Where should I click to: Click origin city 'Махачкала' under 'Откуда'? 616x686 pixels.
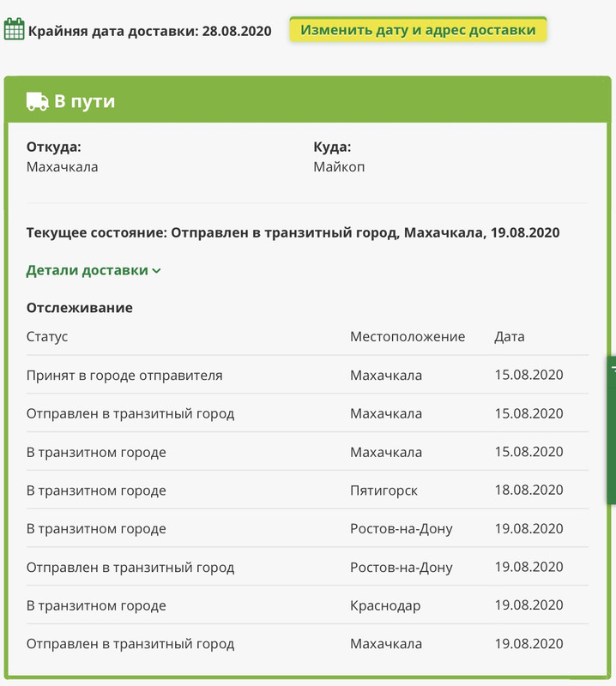tap(62, 167)
